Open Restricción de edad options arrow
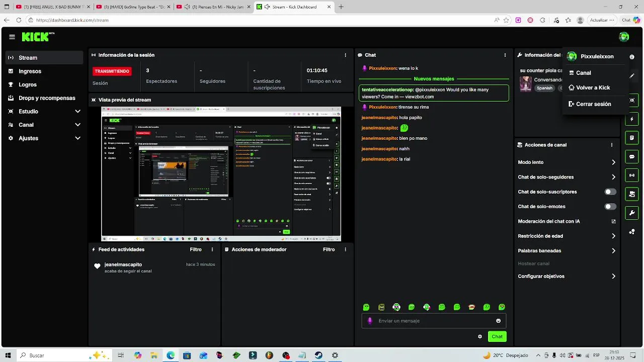The image size is (644, 362). point(613,236)
